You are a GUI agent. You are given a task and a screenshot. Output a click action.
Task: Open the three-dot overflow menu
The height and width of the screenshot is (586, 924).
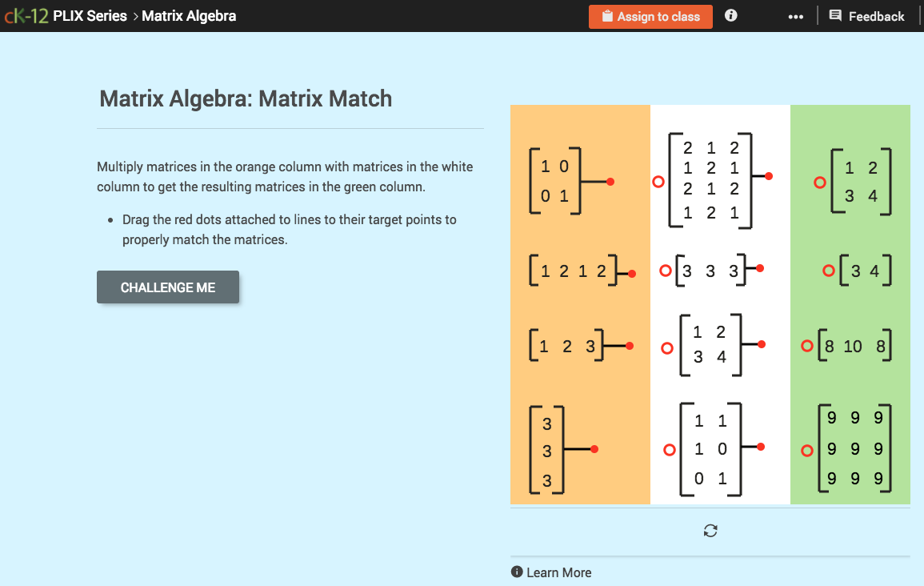[x=796, y=15]
